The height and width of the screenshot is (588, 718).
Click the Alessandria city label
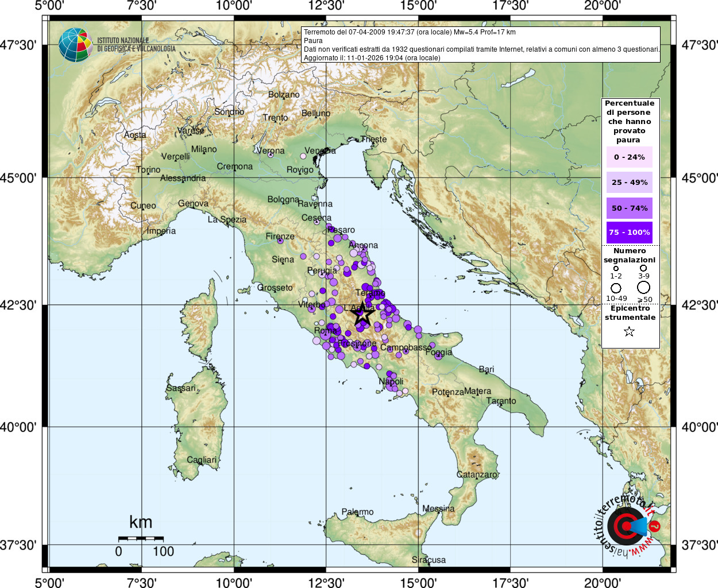click(183, 178)
